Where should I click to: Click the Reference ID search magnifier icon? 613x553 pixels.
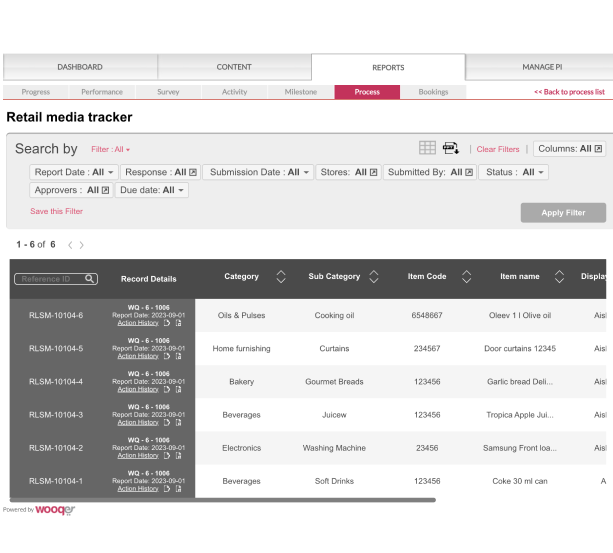pos(90,279)
